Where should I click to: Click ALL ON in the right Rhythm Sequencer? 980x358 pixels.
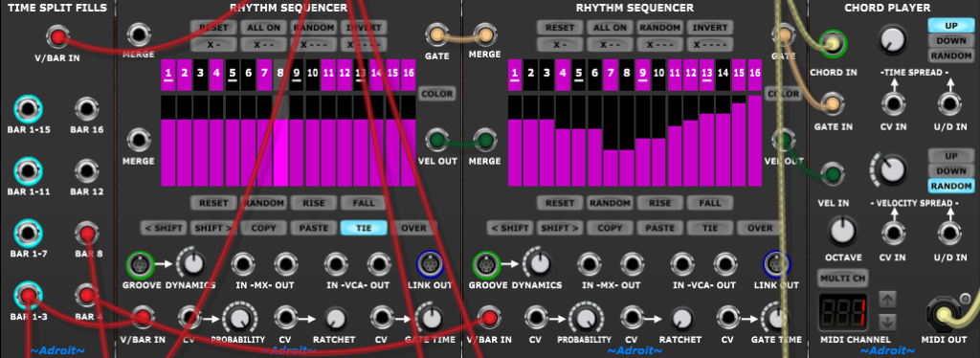point(610,28)
